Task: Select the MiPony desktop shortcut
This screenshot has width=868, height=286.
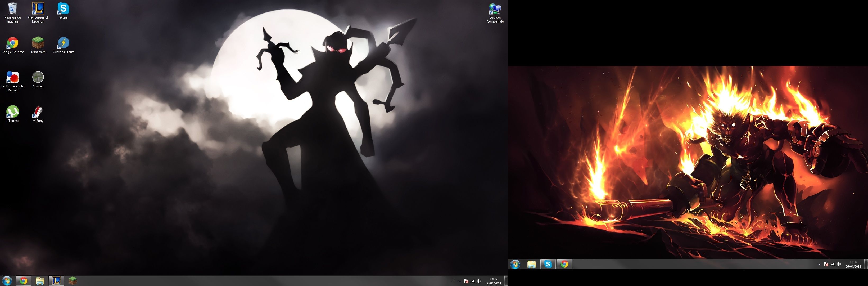Action: pyautogui.click(x=38, y=114)
